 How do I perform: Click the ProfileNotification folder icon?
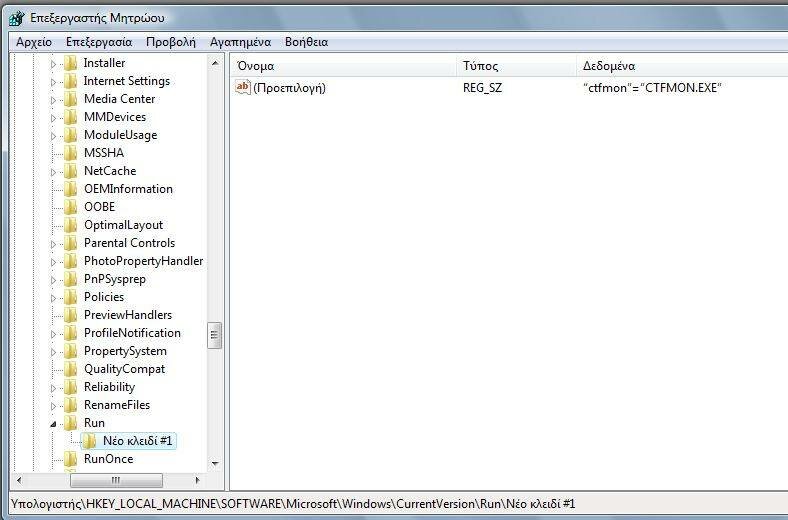pos(70,333)
